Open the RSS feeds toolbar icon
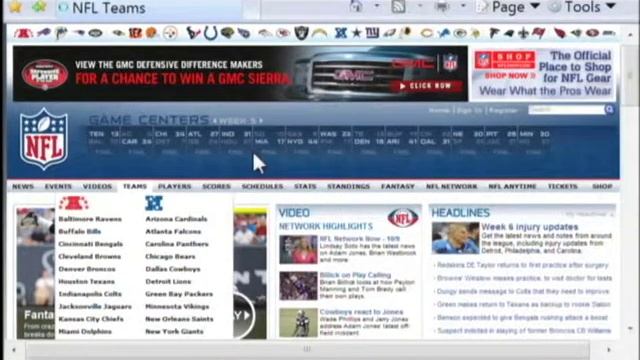This screenshot has width=640, height=360. (x=398, y=7)
